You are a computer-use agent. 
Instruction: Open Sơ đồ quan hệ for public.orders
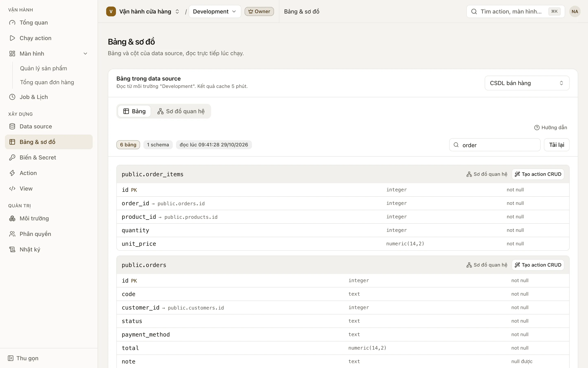tap(487, 265)
